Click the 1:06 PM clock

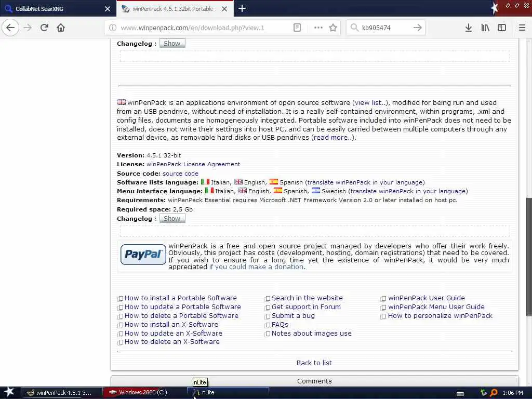513,393
